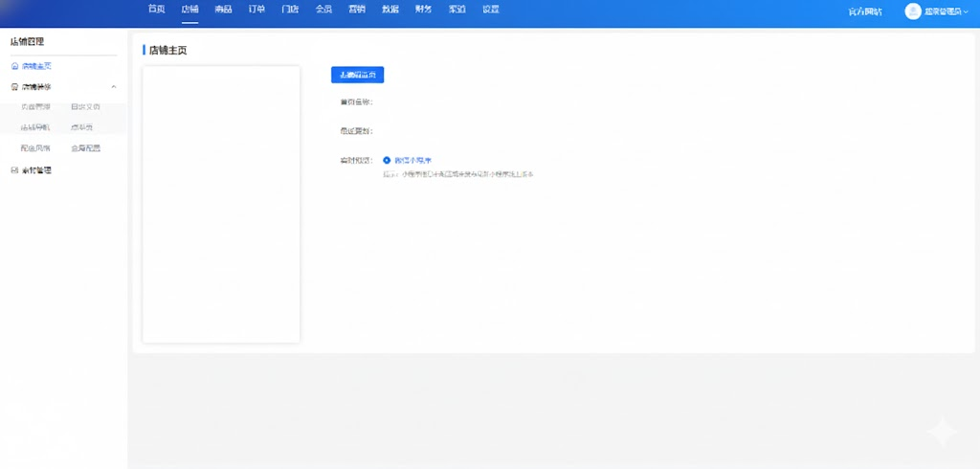
Task: Open the 财务 top menu
Action: coord(424,10)
